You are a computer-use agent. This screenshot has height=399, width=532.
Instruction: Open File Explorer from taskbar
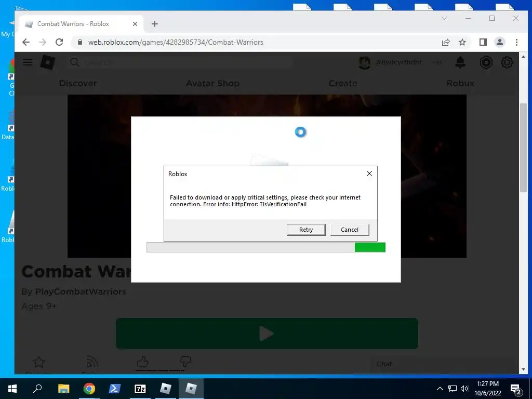tap(63, 389)
